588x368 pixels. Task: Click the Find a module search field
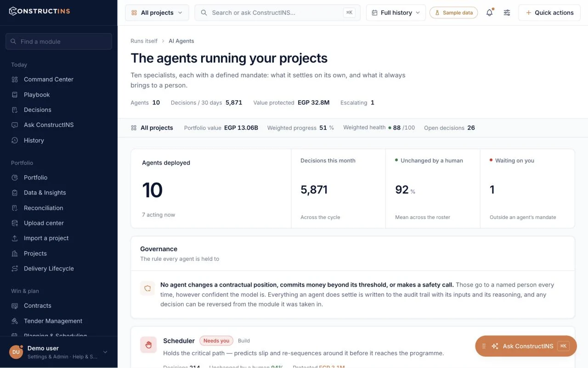[x=59, y=41]
